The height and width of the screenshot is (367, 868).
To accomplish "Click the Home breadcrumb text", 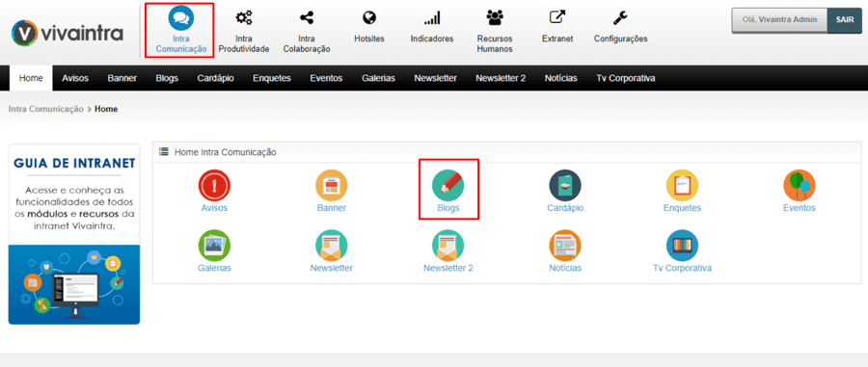I will (x=106, y=109).
